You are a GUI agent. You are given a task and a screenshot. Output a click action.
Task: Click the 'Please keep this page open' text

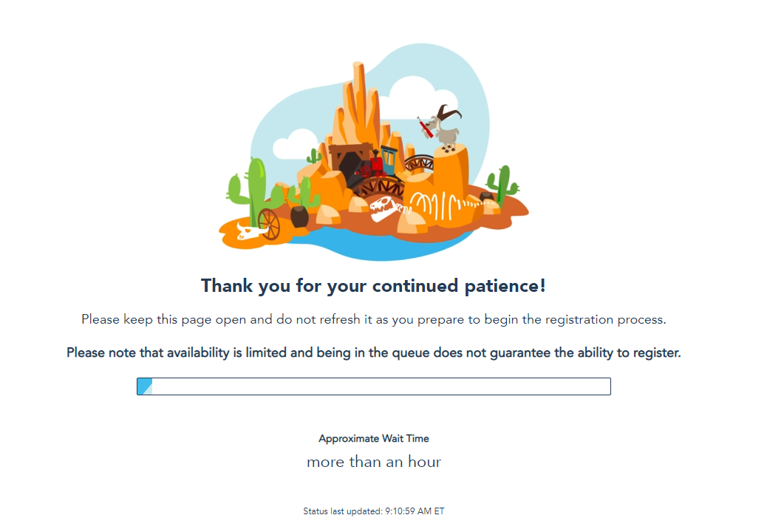tap(373, 320)
